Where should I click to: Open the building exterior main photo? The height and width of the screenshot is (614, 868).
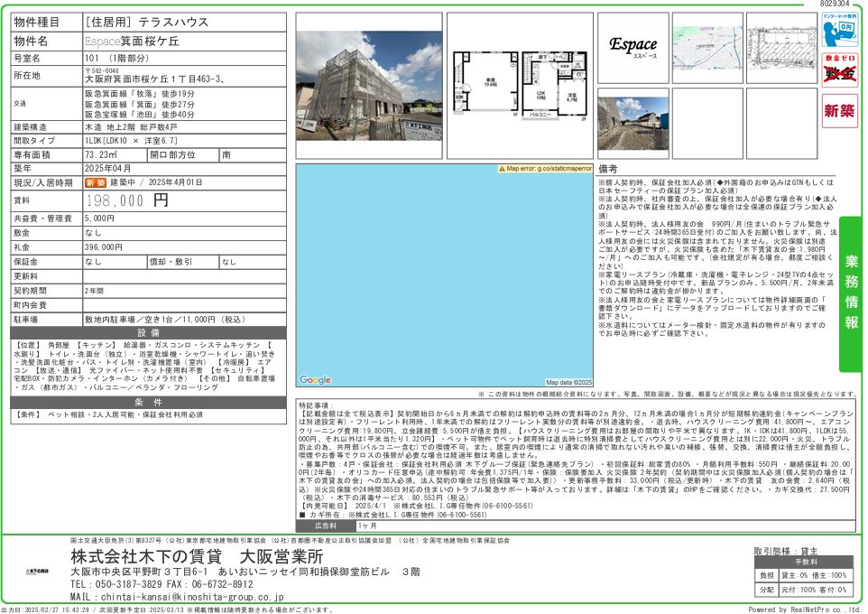point(369,83)
